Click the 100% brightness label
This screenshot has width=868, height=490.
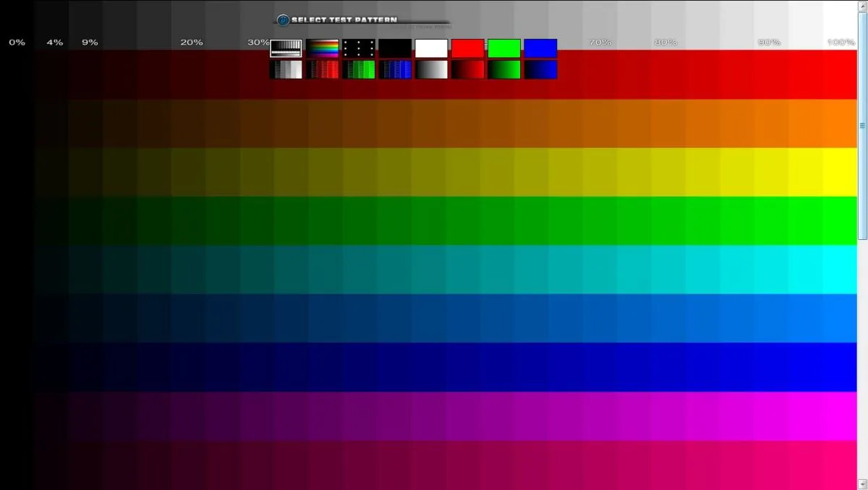841,42
